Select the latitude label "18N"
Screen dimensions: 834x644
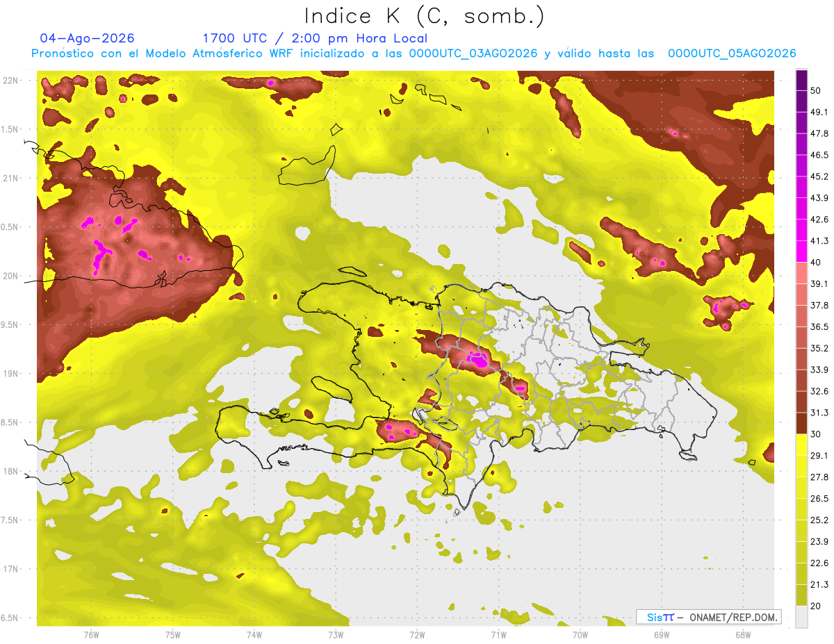tap(10, 472)
